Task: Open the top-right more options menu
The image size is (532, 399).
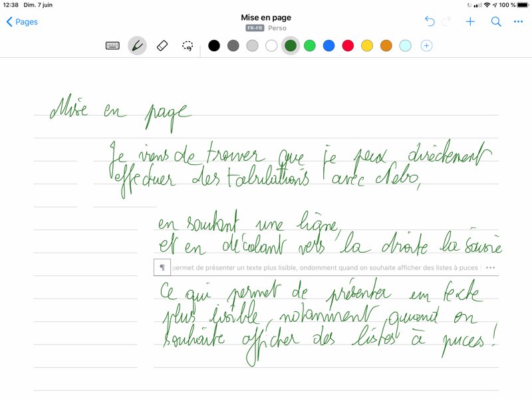Action: click(518, 22)
